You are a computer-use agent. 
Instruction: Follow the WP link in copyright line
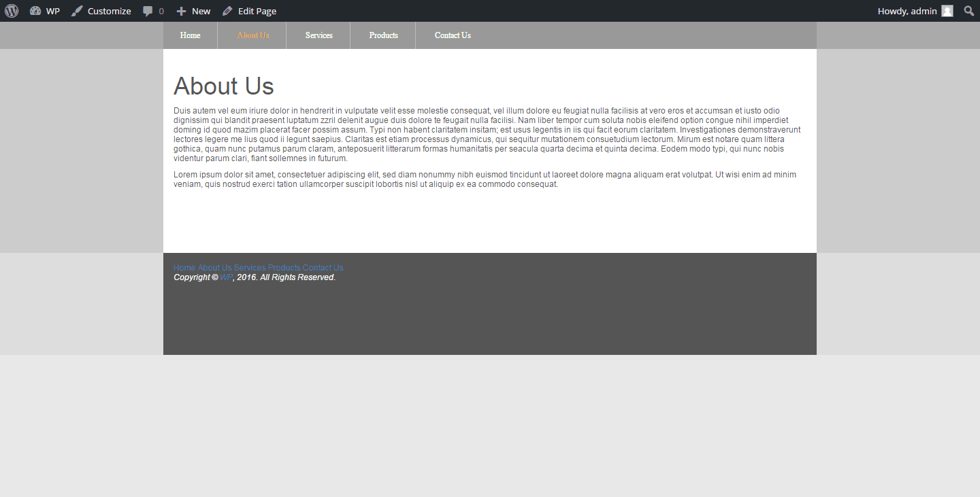pos(226,277)
